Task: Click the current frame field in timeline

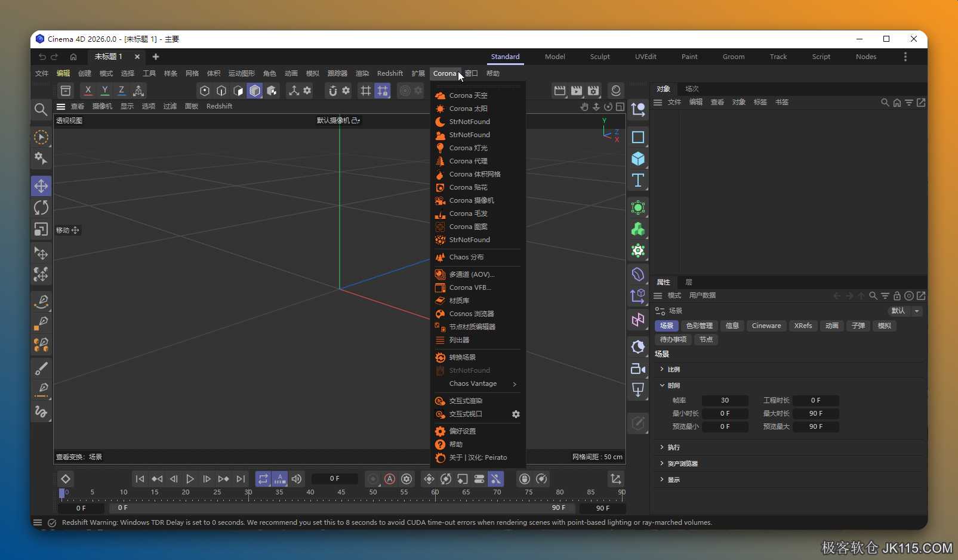Action: pyautogui.click(x=334, y=479)
